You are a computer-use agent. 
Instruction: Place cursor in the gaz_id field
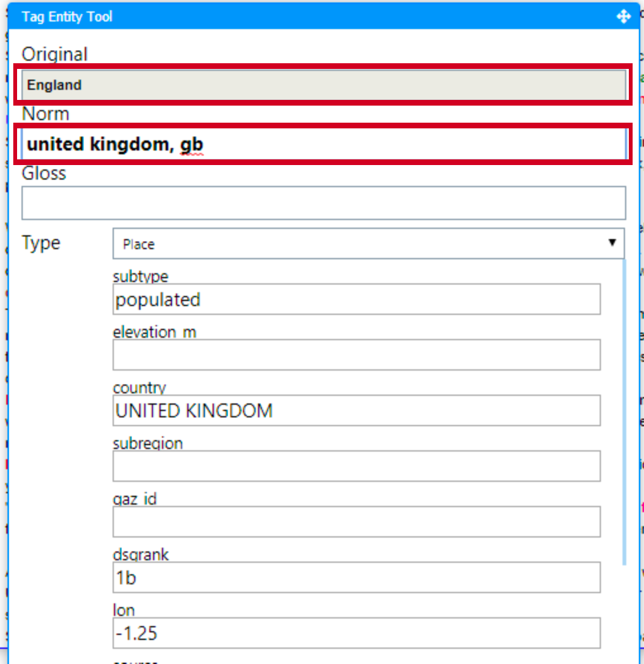pyautogui.click(x=356, y=522)
